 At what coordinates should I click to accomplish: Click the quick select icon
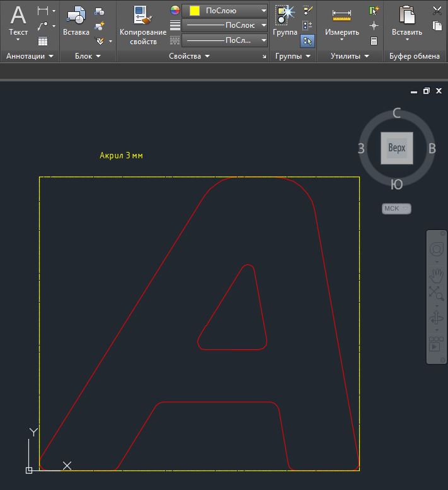(374, 11)
